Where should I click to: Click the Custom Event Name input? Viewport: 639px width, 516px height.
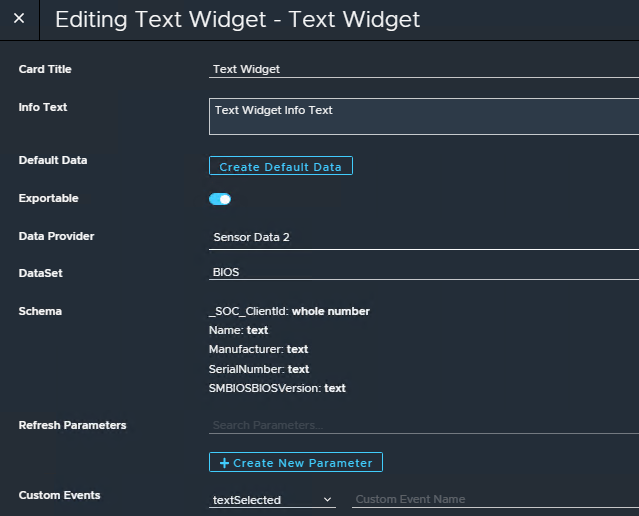click(x=495, y=499)
